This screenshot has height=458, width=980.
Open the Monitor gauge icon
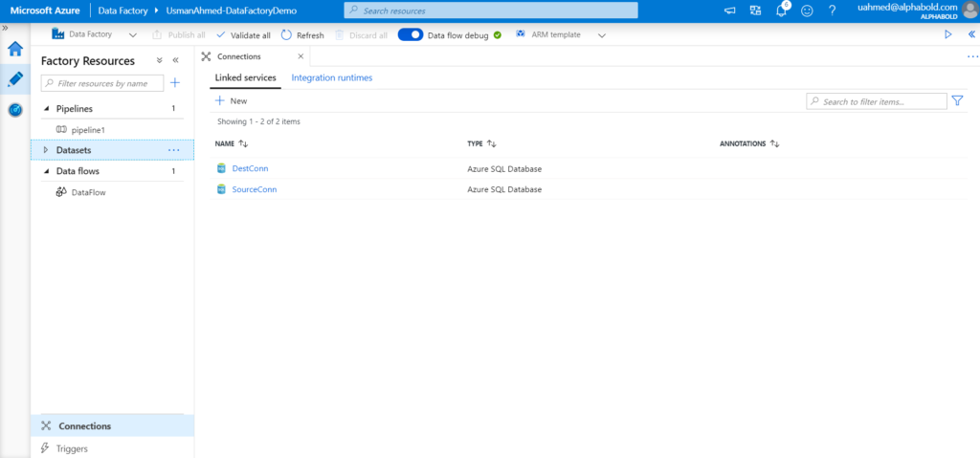(x=15, y=110)
